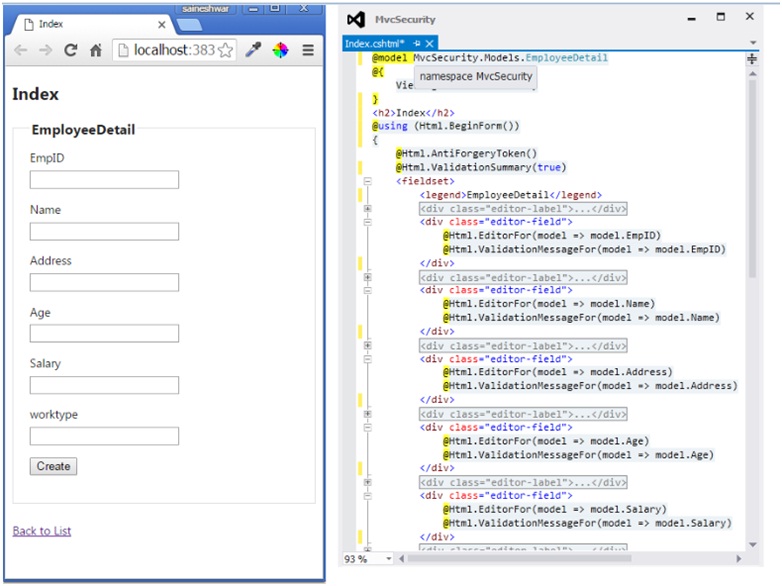782x586 pixels.
Task: Click the <h2>Index</h2> code line
Action: pyautogui.click(x=413, y=113)
